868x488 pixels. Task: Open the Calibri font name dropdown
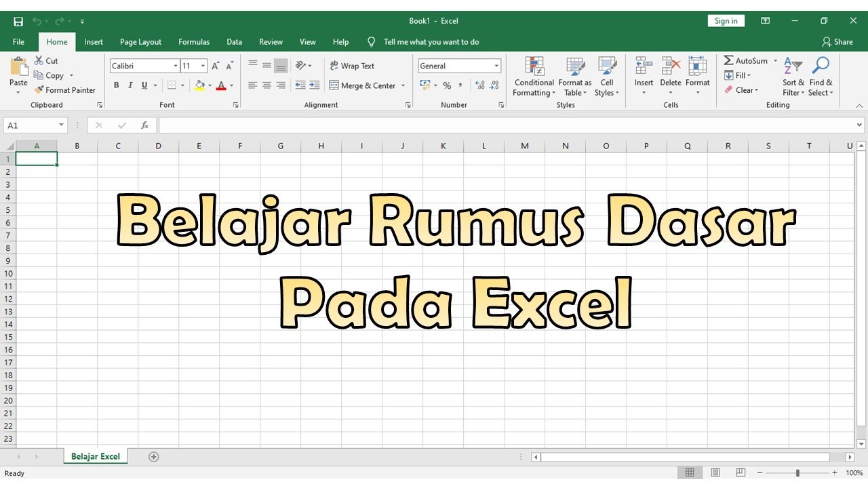(x=176, y=66)
